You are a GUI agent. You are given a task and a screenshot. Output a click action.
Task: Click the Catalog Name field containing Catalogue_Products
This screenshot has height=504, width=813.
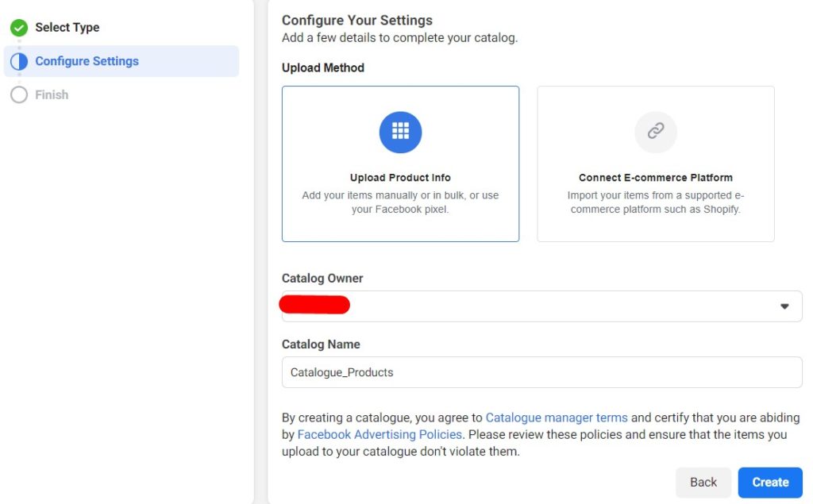point(541,372)
